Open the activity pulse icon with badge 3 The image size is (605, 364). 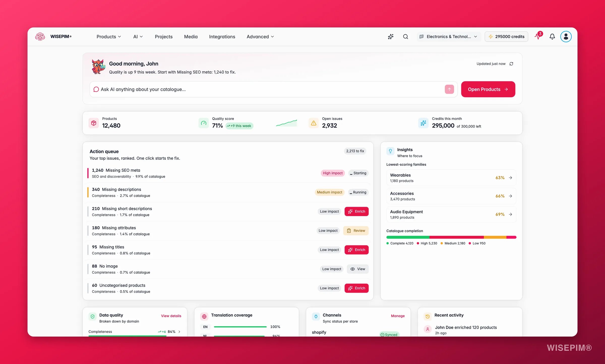click(538, 36)
